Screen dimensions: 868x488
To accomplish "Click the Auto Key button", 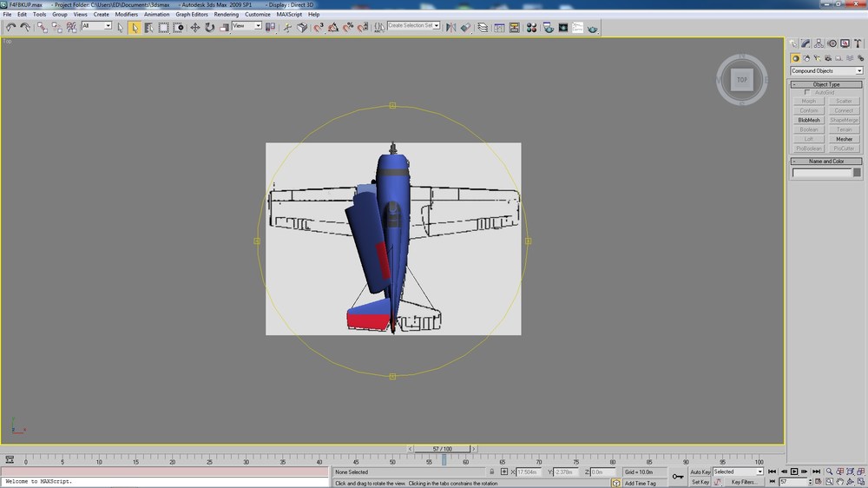I will point(700,472).
